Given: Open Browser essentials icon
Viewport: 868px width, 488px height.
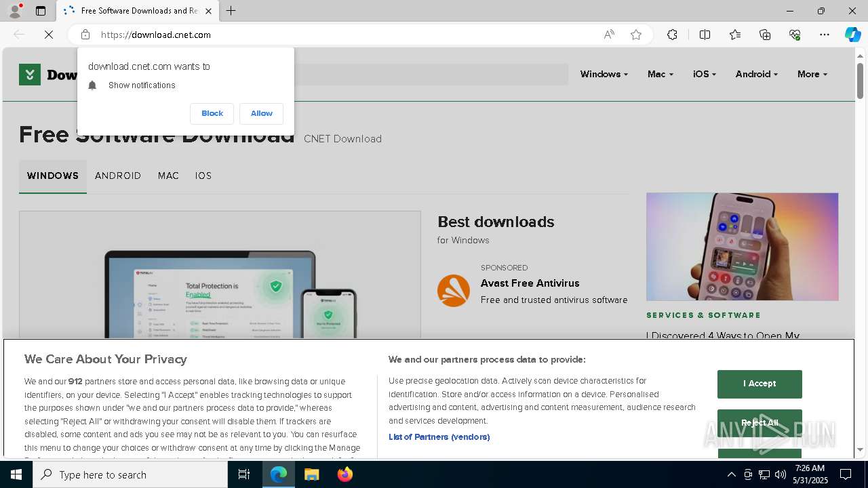Looking at the screenshot, I should coord(795,35).
